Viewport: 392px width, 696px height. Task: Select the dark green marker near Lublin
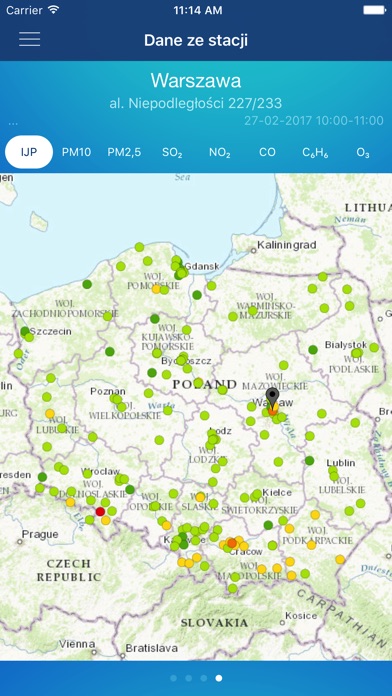click(x=309, y=460)
